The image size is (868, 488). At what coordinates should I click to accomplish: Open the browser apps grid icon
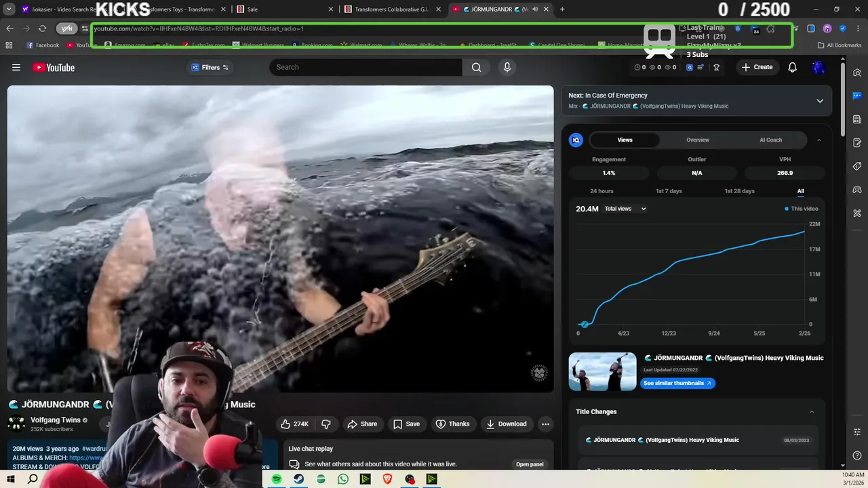click(9, 45)
